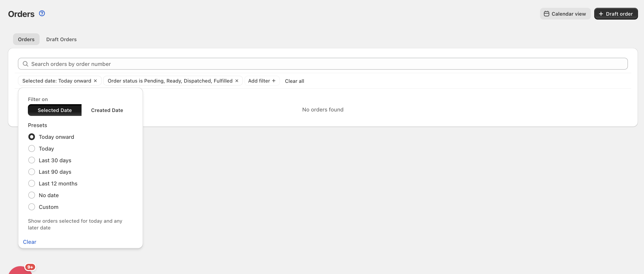Viewport: 644px width, 274px height.
Task: Focus the Search orders by order number field
Action: tap(323, 64)
